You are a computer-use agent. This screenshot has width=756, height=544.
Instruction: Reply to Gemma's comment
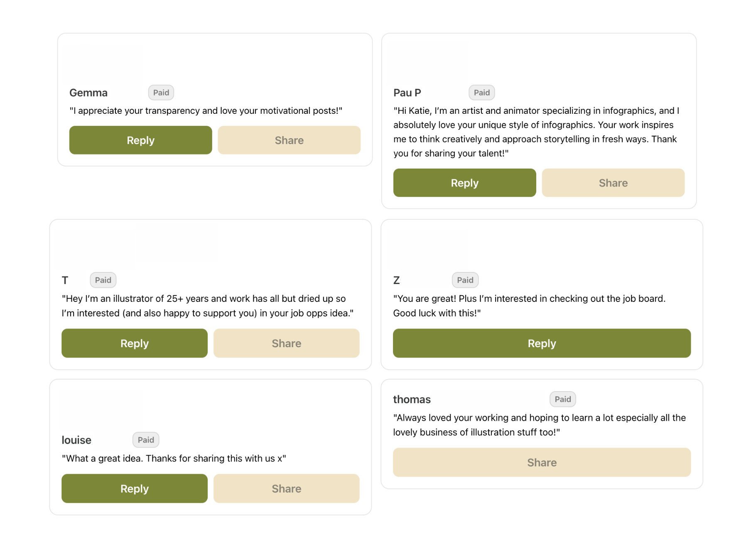(x=140, y=140)
